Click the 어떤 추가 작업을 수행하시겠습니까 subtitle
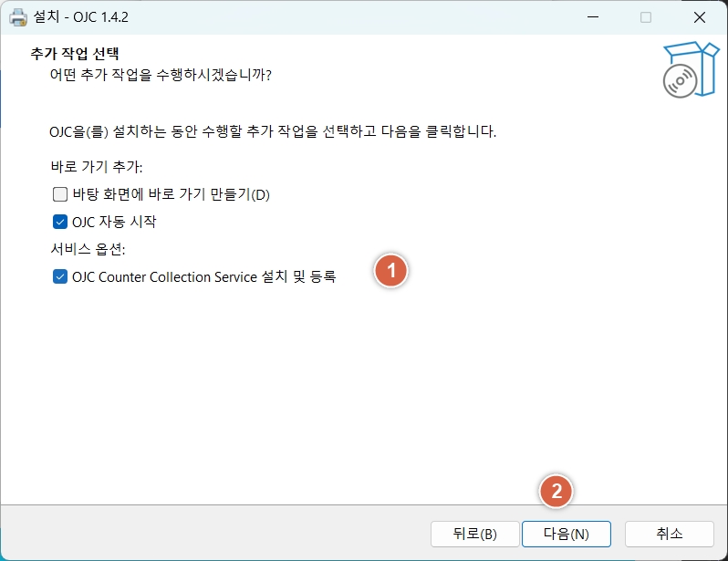The image size is (728, 561). point(161,75)
